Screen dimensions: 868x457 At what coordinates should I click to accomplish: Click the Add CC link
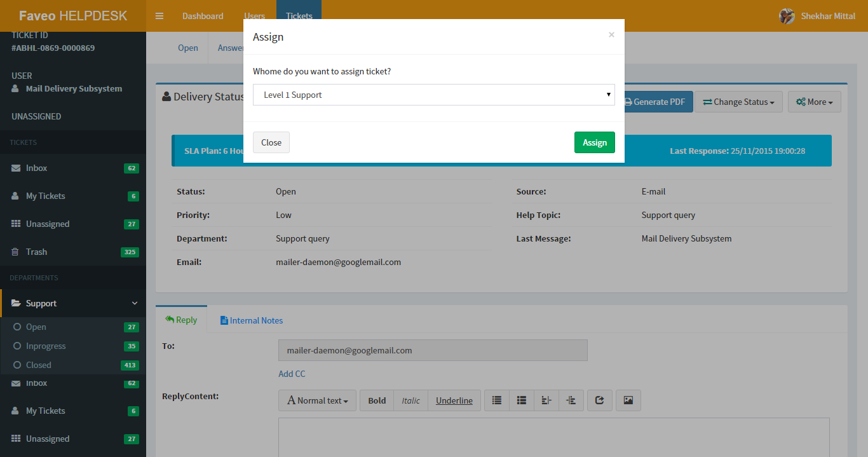[x=292, y=374]
